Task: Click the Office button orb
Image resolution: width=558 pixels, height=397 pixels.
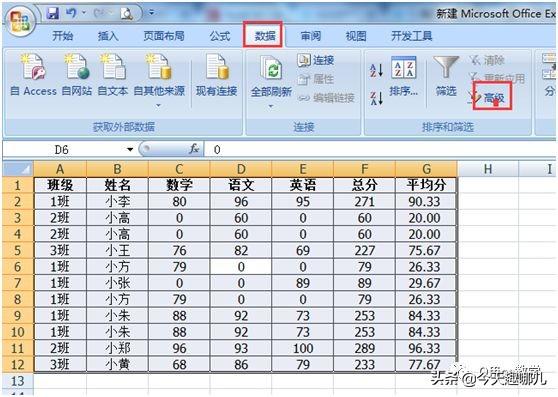Action: pyautogui.click(x=20, y=21)
